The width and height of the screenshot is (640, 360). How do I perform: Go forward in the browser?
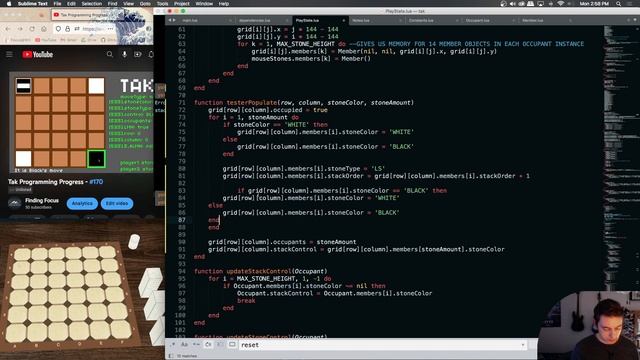tap(20, 29)
